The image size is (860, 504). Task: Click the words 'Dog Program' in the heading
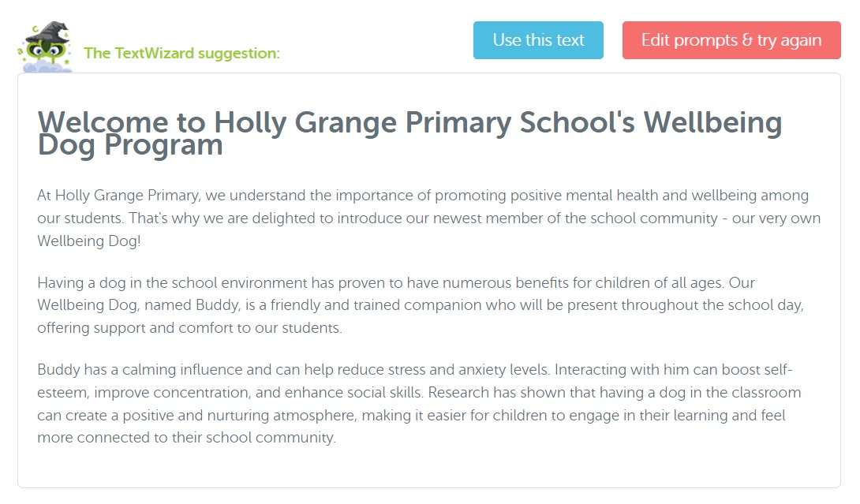[x=130, y=146]
